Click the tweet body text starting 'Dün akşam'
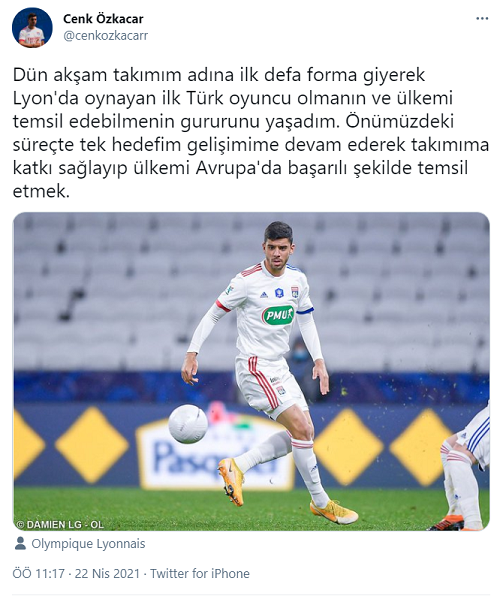Image resolution: width=500 pixels, height=596 pixels. coord(251,133)
